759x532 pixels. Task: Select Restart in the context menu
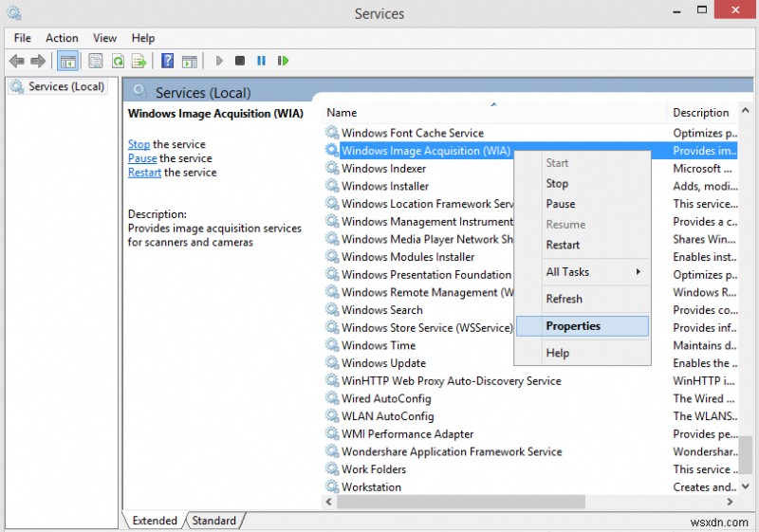point(563,245)
